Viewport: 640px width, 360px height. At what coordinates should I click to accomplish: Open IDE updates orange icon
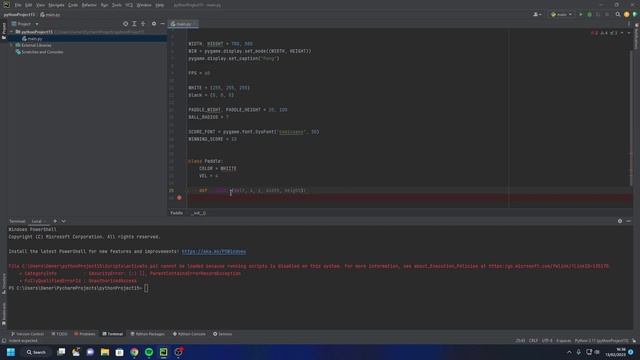click(x=627, y=14)
